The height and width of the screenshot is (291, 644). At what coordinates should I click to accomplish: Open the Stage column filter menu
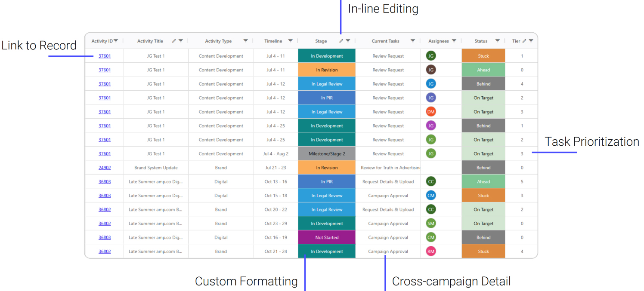pyautogui.click(x=348, y=41)
